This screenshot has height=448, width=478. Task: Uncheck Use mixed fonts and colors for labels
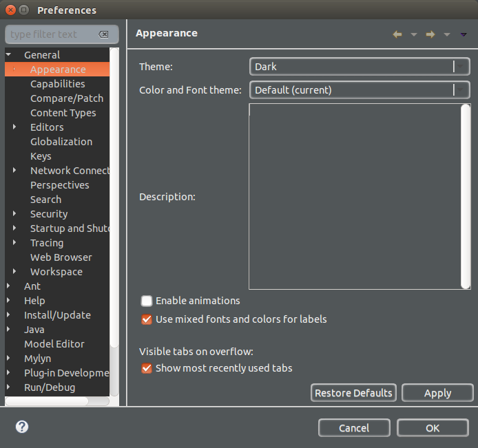(x=147, y=319)
